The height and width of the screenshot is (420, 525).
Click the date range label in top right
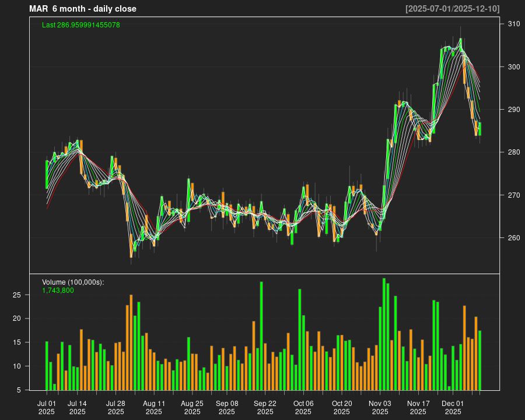[452, 9]
